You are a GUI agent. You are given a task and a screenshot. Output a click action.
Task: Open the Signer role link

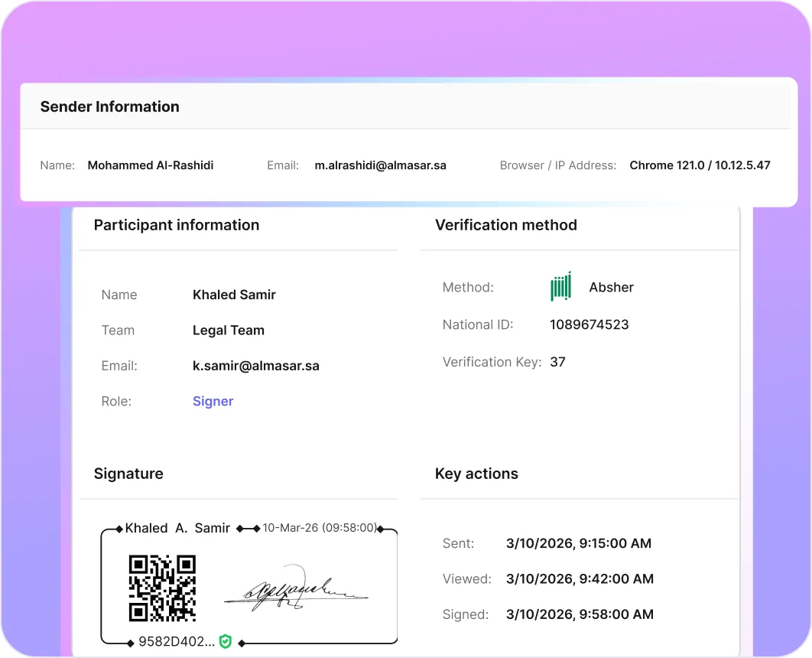point(213,401)
